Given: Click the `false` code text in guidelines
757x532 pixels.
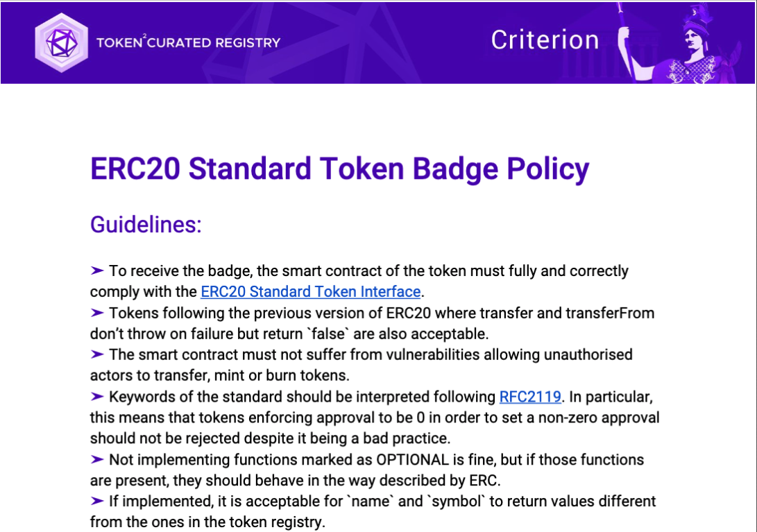Looking at the screenshot, I should point(329,334).
